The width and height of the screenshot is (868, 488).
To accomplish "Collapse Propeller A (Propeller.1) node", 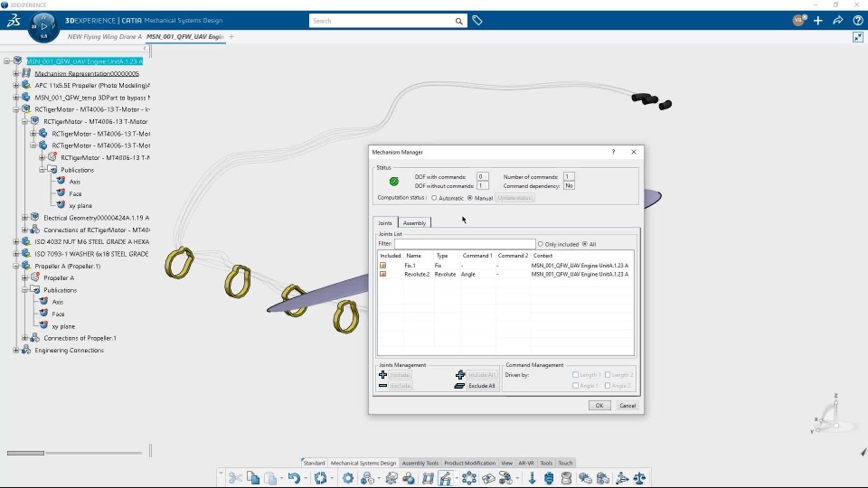I will tap(16, 266).
